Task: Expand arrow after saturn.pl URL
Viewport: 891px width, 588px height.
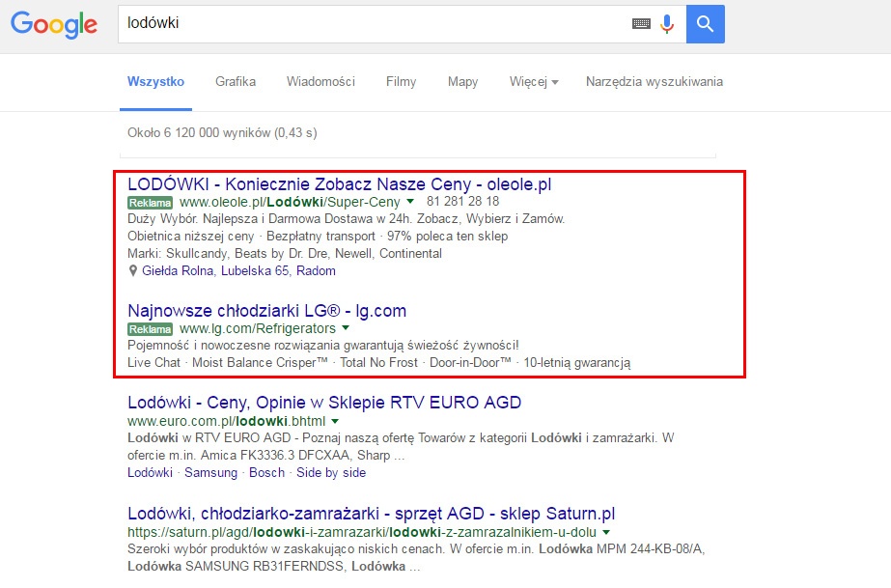Action: pyautogui.click(x=605, y=532)
